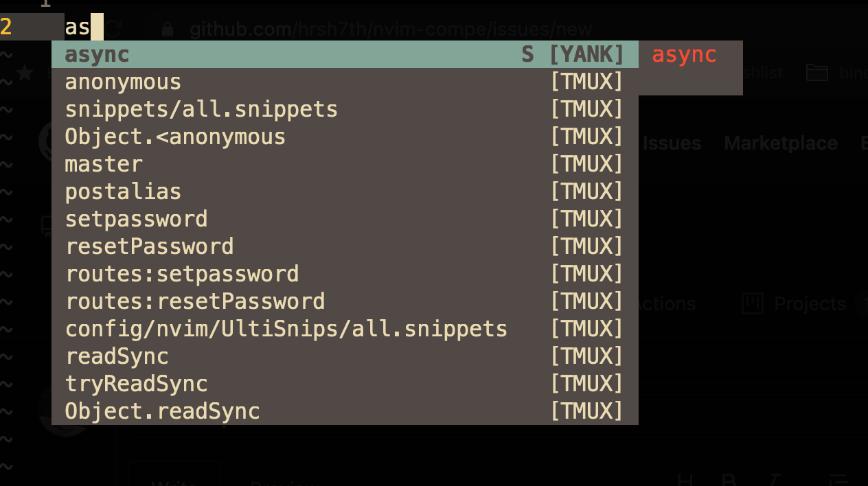Image resolution: width=868 pixels, height=486 pixels.
Task: Toggle bold formatting in the comment toolbar
Action: point(729,481)
